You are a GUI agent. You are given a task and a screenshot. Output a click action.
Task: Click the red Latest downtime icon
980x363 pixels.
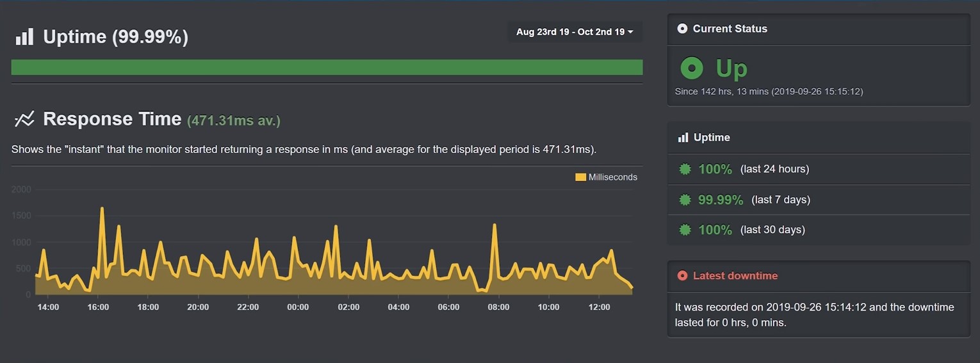682,276
